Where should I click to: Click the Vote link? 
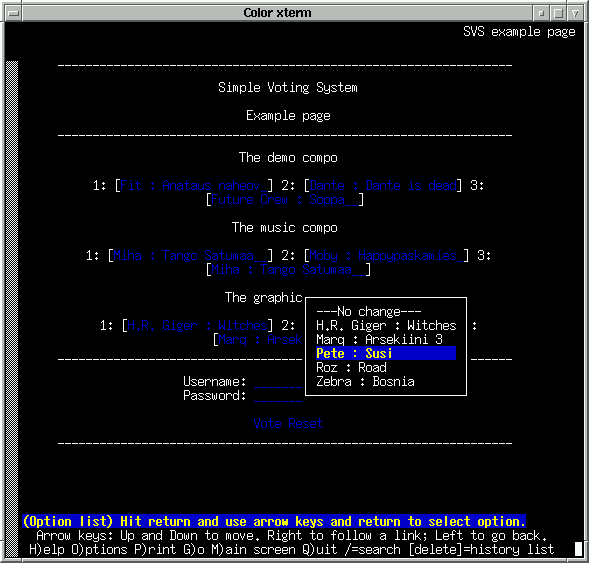(x=267, y=424)
